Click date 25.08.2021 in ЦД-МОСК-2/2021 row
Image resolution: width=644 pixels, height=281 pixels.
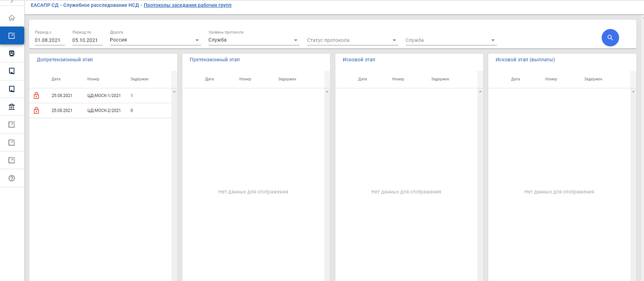pyautogui.click(x=62, y=111)
